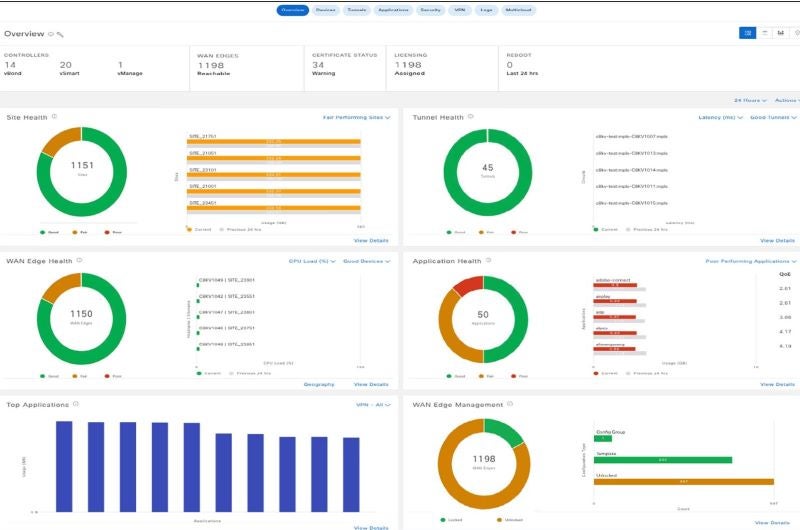The height and width of the screenshot is (530, 800).
Task: Click the pencil edit icon beside Overview
Action: 60,35
